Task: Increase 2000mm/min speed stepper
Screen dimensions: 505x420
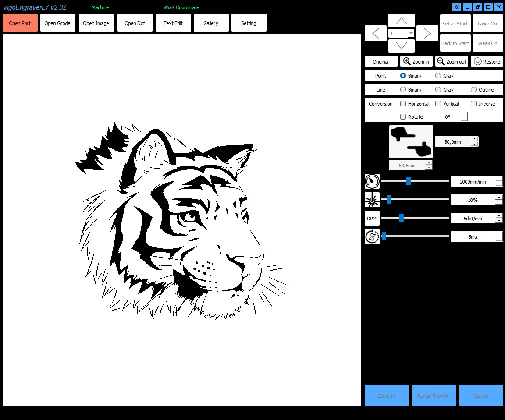Action: 498,179
